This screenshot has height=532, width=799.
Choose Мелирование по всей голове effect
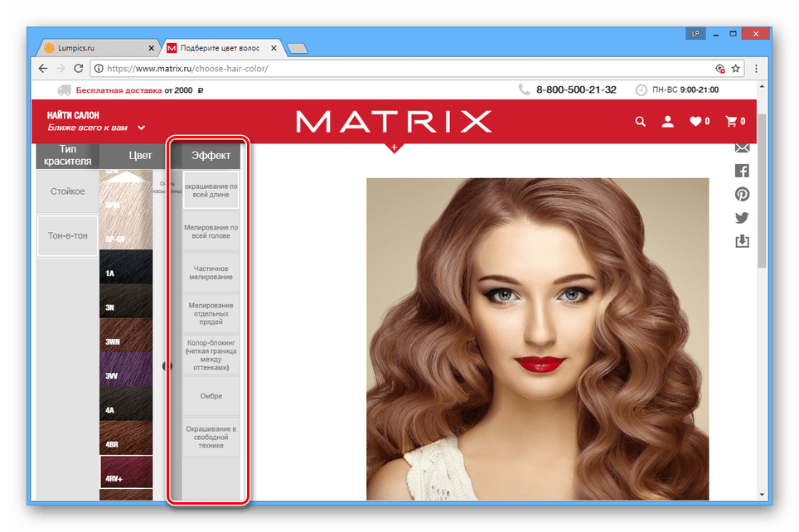(x=211, y=231)
